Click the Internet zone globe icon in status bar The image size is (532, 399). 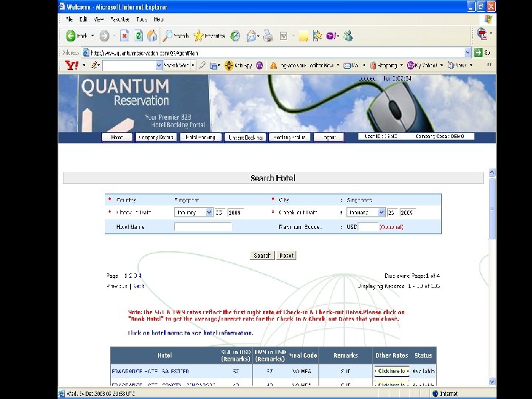point(435,394)
